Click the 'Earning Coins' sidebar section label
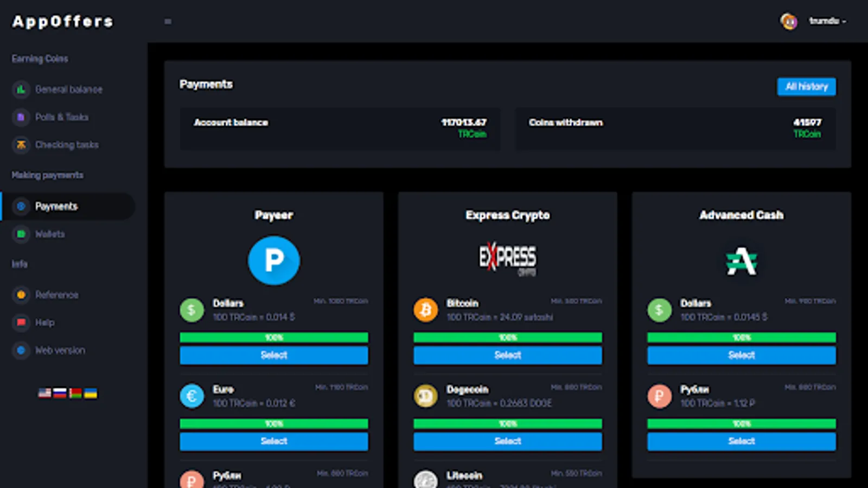This screenshot has height=488, width=868. (40, 59)
